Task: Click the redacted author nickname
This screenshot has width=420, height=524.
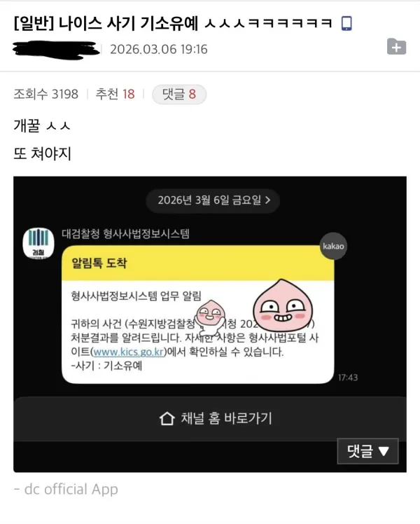Action: pos(56,50)
